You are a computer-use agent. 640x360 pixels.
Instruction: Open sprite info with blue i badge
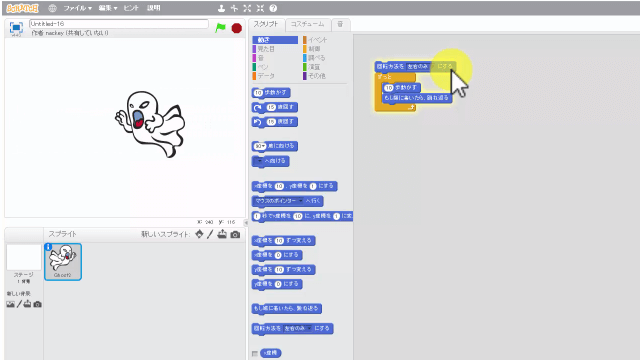(48, 247)
